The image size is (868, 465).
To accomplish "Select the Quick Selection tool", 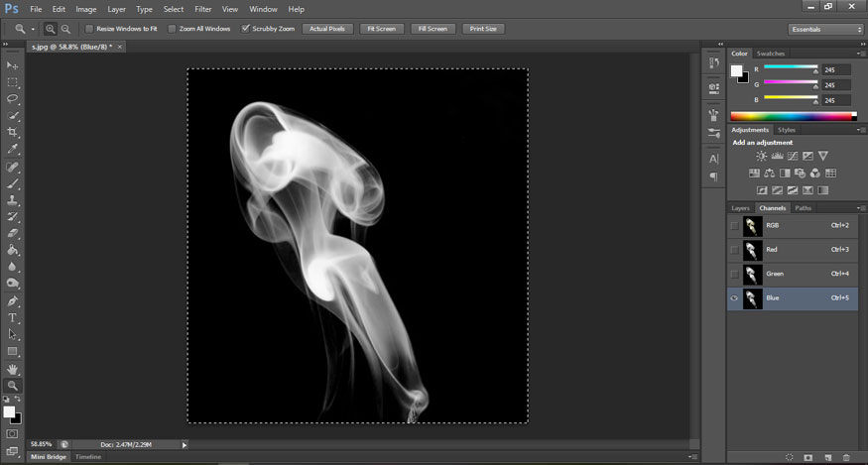I will click(x=12, y=115).
